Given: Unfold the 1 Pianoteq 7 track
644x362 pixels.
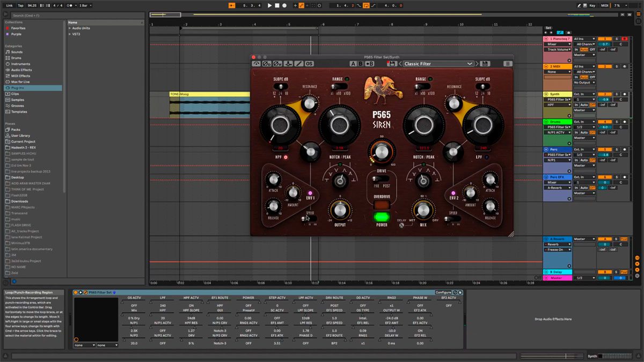Looking at the screenshot, I should tap(546, 39).
